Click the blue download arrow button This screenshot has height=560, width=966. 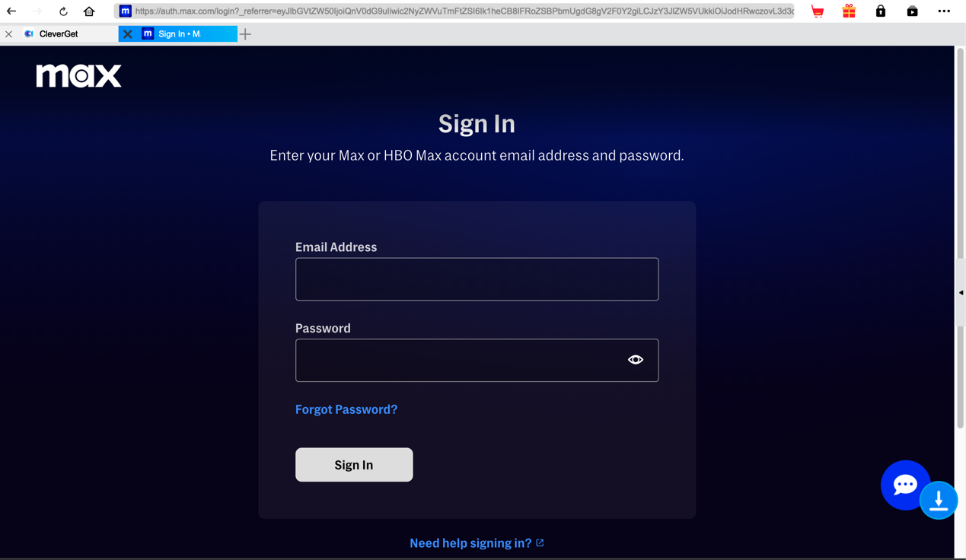point(939,501)
